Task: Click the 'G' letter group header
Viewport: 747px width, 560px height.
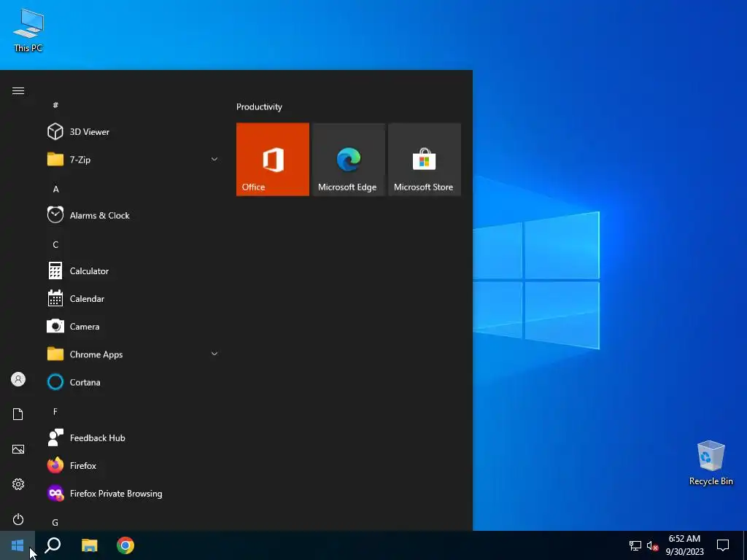Action: pyautogui.click(x=55, y=522)
